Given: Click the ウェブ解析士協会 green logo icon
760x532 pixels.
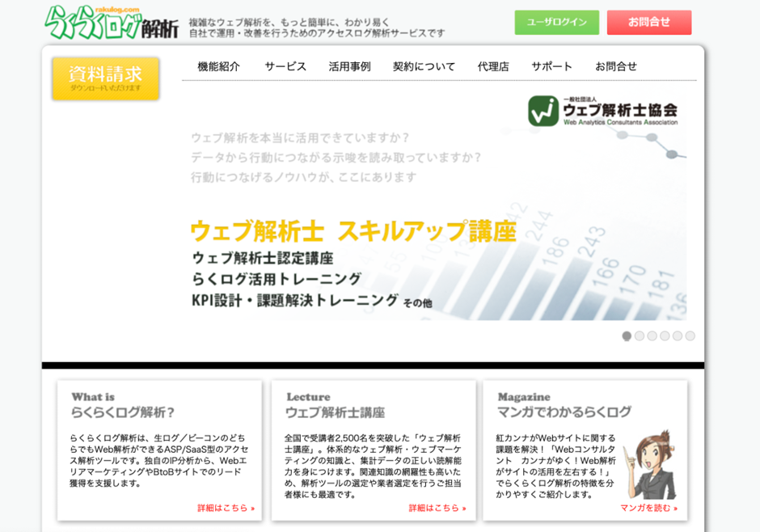Looking at the screenshot, I should (543, 111).
